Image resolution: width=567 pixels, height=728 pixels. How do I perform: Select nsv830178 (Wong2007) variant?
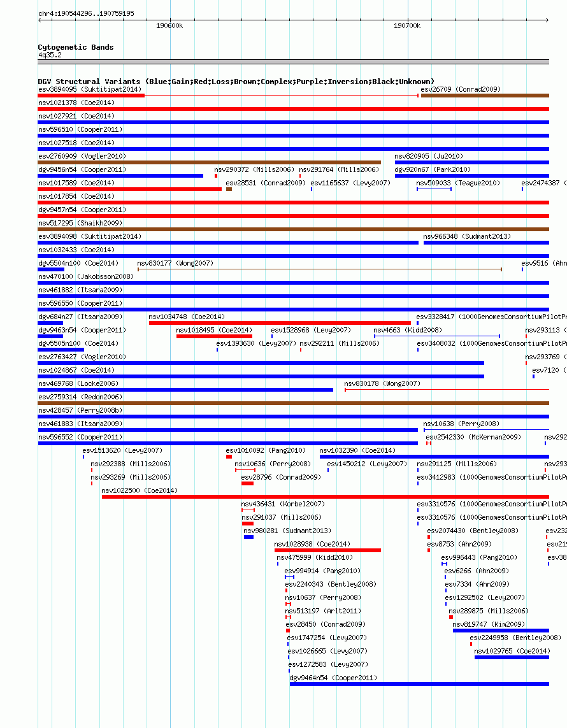(447, 390)
